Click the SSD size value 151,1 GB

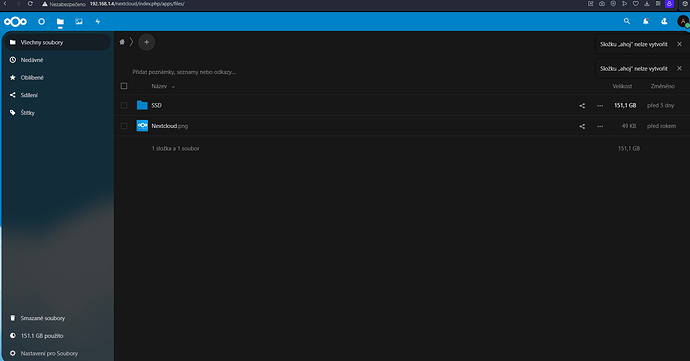pyautogui.click(x=625, y=106)
